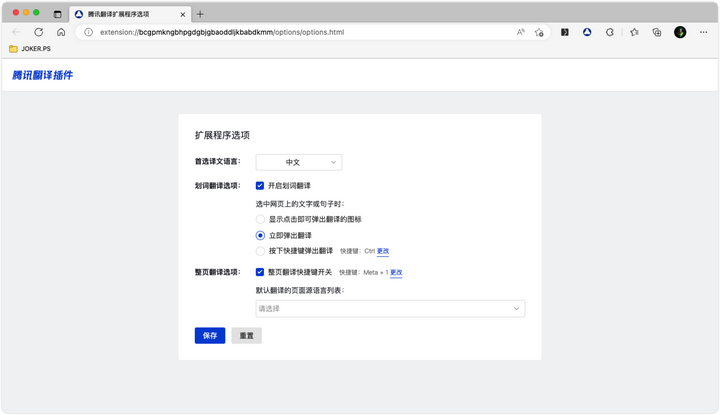Viewport: 720px width, 415px height.
Task: Open browser settings and more menu
Action: (x=703, y=32)
